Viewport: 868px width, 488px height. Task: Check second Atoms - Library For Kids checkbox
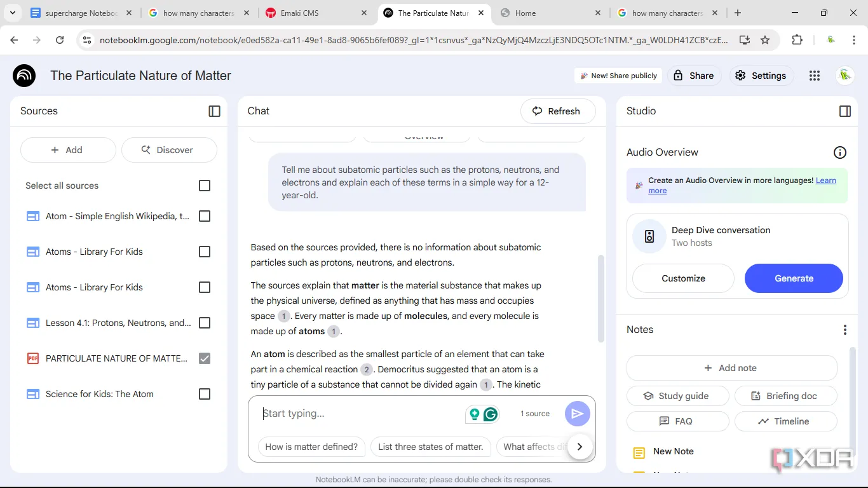205,287
